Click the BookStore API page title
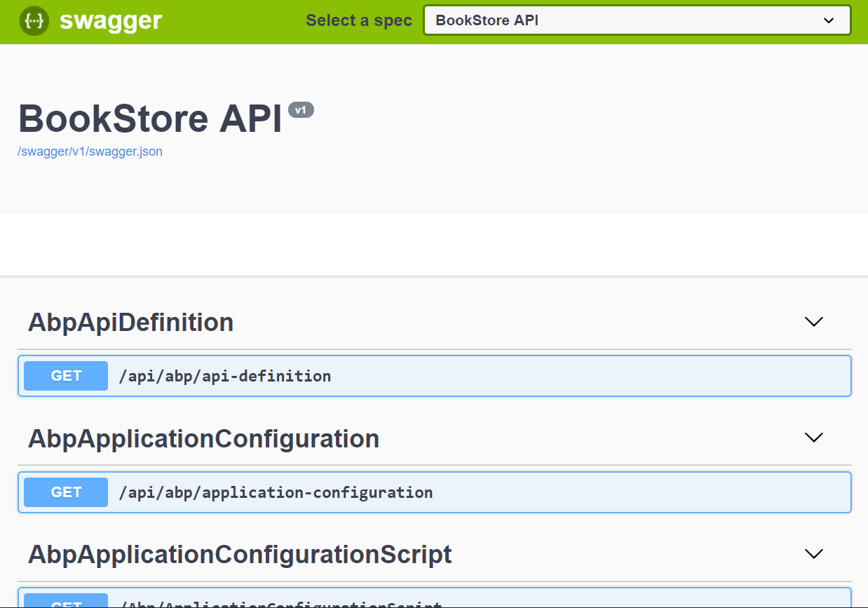The width and height of the screenshot is (868, 608). (150, 118)
